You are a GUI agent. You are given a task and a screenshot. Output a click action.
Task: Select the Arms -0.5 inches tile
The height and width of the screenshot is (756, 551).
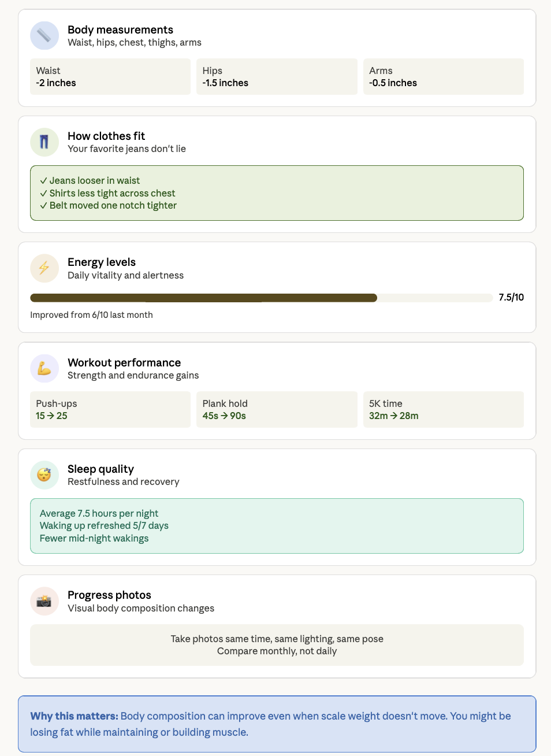pyautogui.click(x=443, y=76)
